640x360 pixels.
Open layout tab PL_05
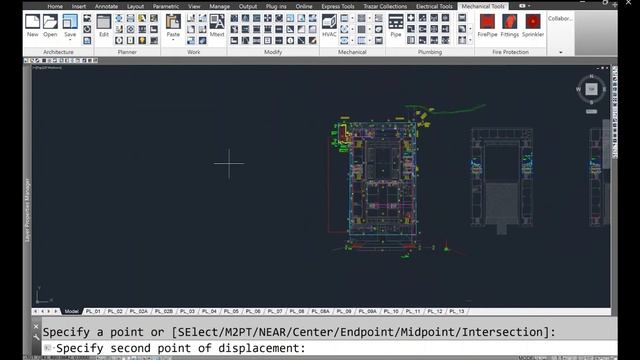(x=231, y=311)
